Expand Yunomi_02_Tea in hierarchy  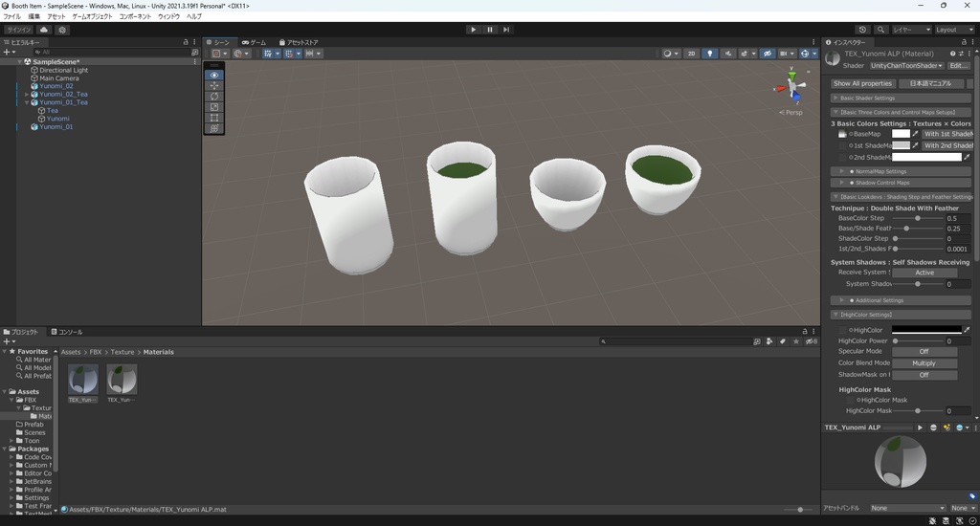[x=27, y=95]
